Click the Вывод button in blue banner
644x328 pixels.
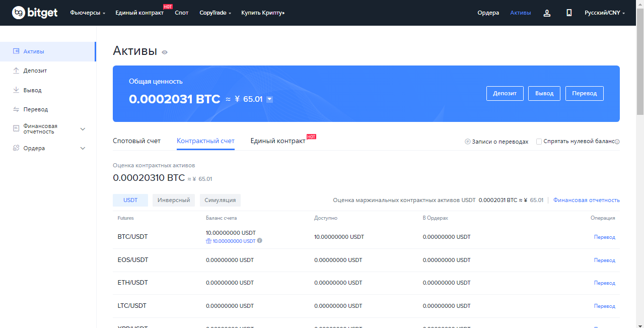click(544, 93)
